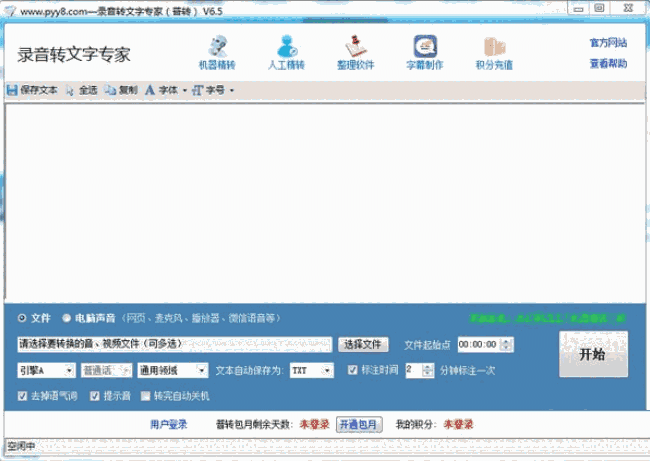
Task: Maximize the application window
Action: pyautogui.click(x=599, y=8)
